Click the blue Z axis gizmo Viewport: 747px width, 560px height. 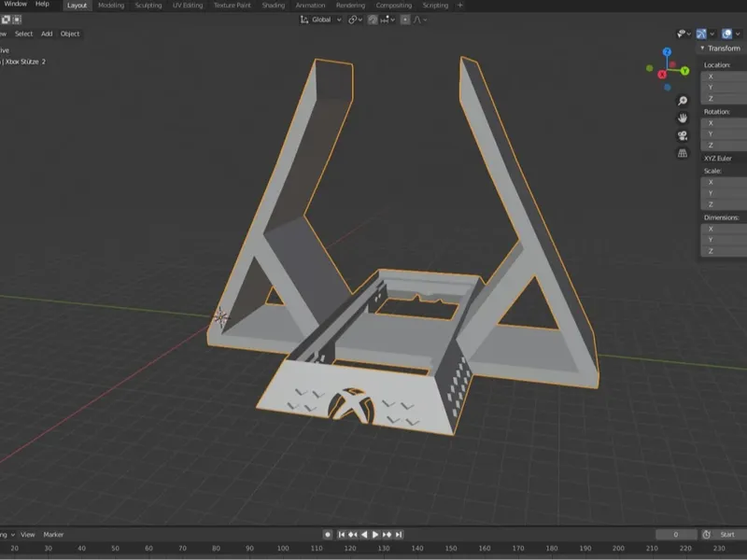pos(667,52)
